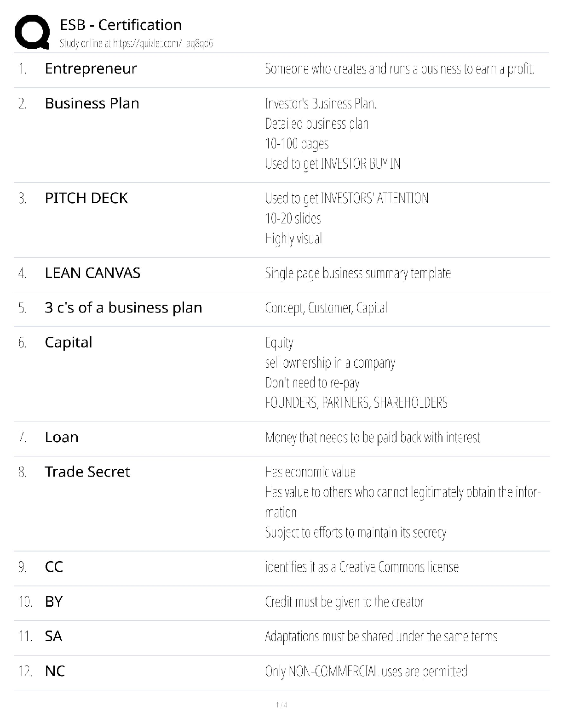The image size is (563, 728).
Task: Select the CC term
Action: pos(54,567)
